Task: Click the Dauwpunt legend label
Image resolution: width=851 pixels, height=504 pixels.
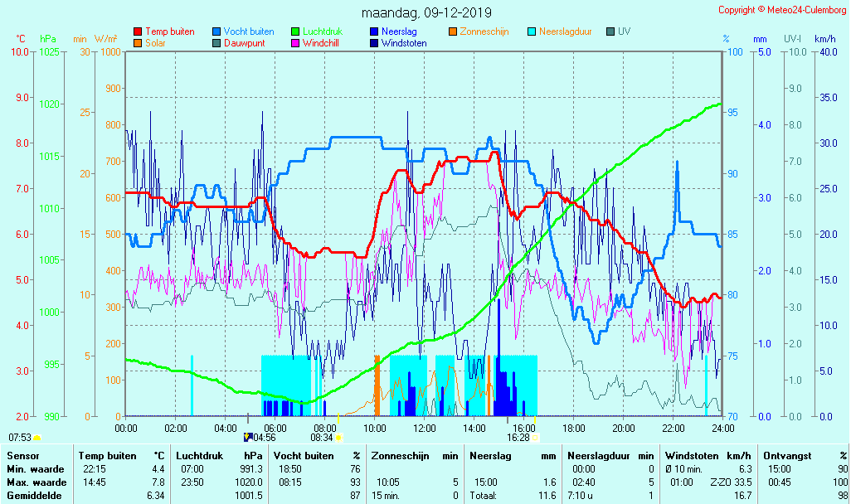Action: [x=245, y=43]
